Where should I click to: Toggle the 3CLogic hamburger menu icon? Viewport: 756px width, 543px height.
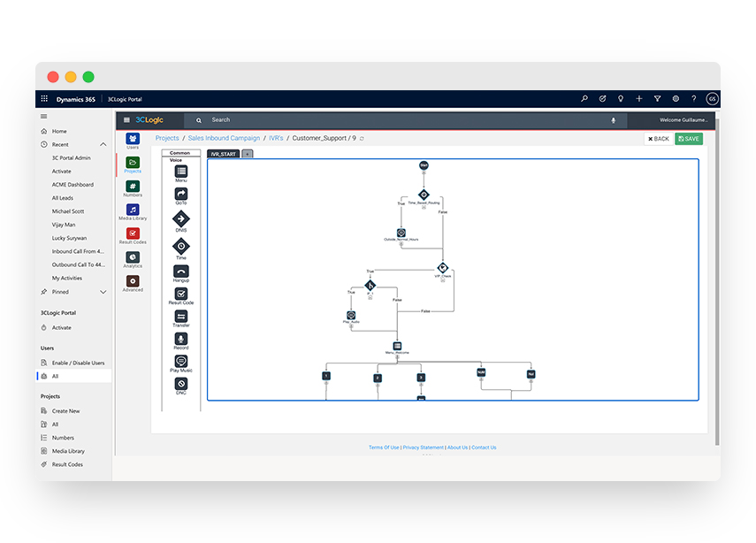[x=126, y=120]
